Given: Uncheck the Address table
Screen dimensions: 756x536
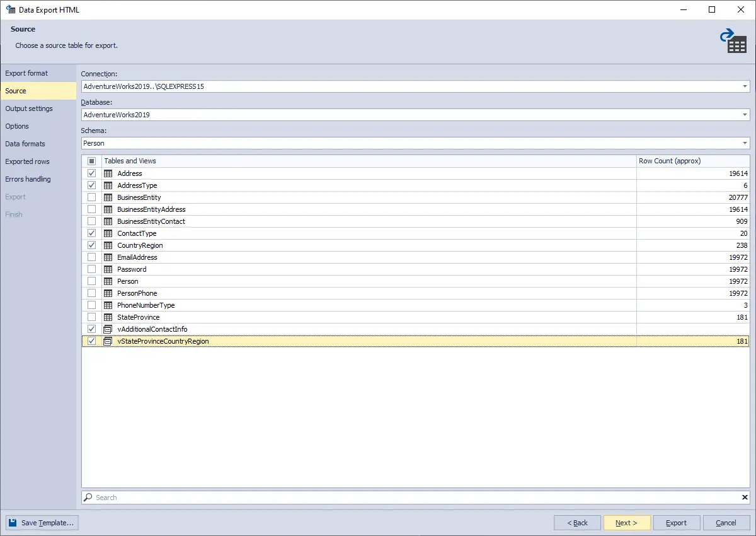Looking at the screenshot, I should 91,173.
